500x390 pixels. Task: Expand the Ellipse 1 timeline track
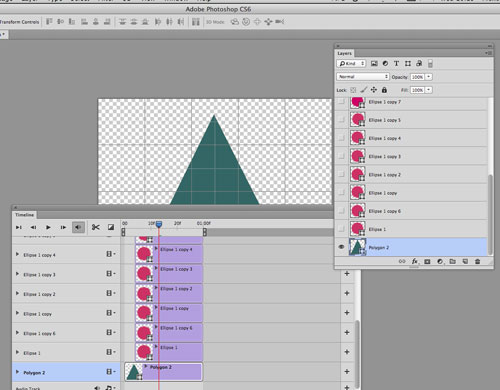(17, 352)
